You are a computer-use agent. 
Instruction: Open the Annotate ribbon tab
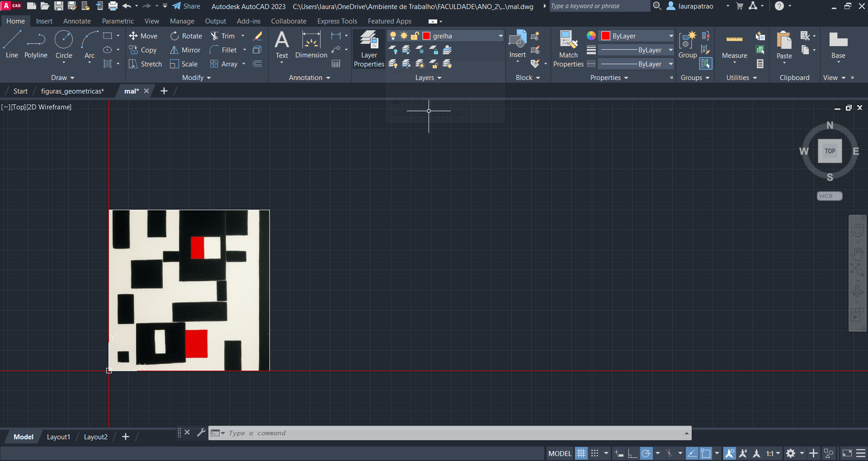click(x=77, y=21)
